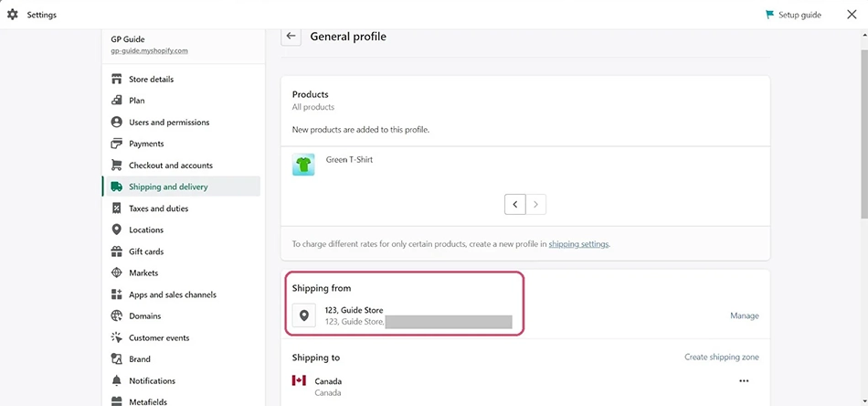Image resolution: width=868 pixels, height=406 pixels.
Task: Open Users and permissions
Action: [x=168, y=123]
